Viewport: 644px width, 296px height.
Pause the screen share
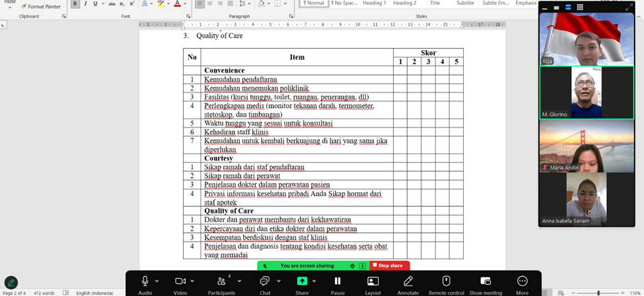338,281
